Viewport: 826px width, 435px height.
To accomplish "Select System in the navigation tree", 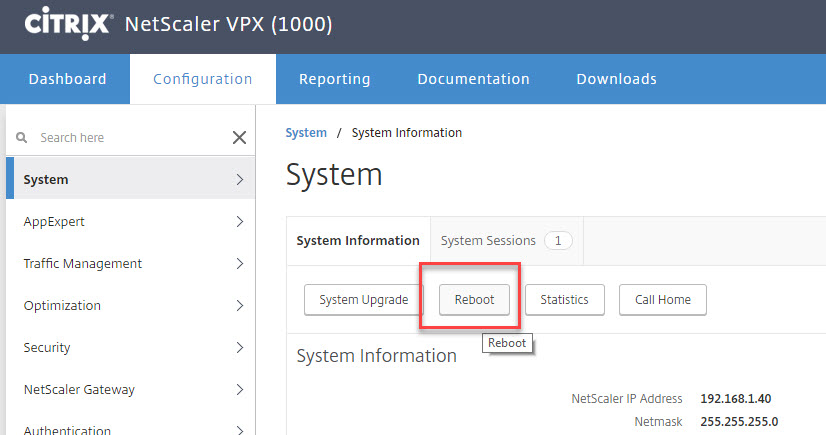I will point(131,179).
